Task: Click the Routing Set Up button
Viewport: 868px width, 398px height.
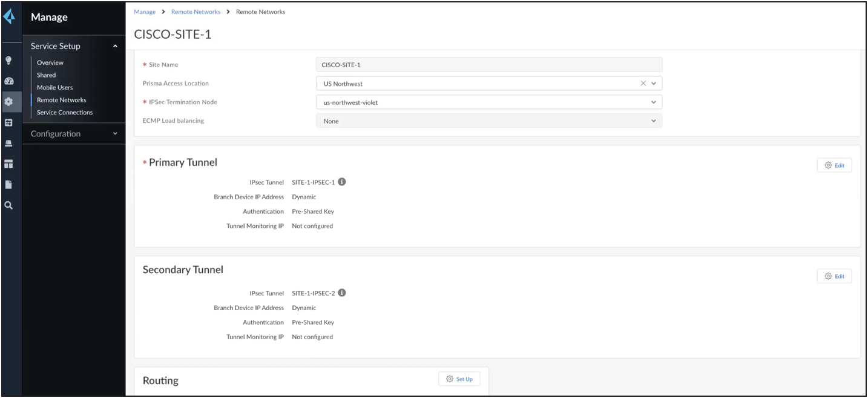Action: pyautogui.click(x=459, y=379)
